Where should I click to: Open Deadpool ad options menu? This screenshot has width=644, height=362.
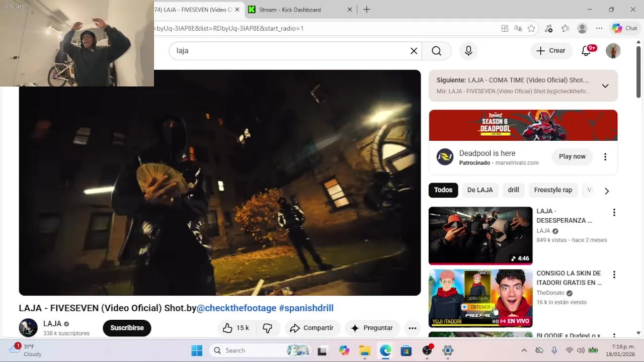(x=605, y=157)
